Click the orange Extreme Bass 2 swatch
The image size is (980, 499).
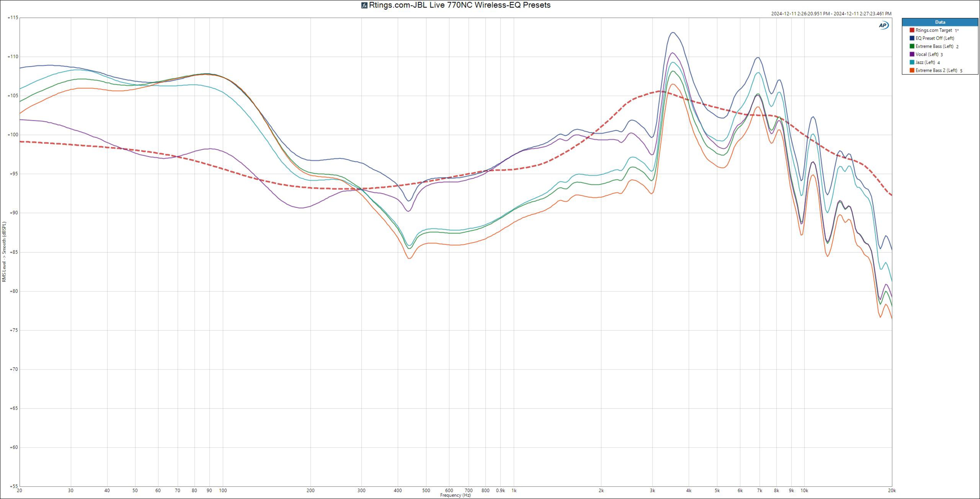(912, 70)
